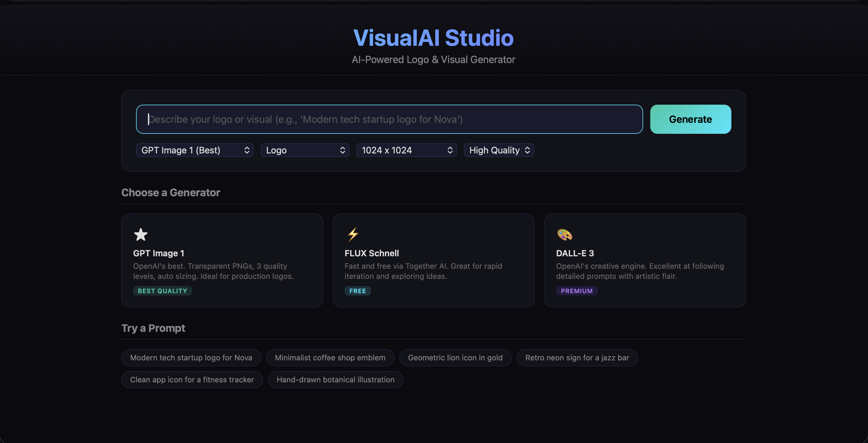Choose the 'Geometric lion icon in gold' prompt
This screenshot has width=868, height=443.
(x=455, y=358)
